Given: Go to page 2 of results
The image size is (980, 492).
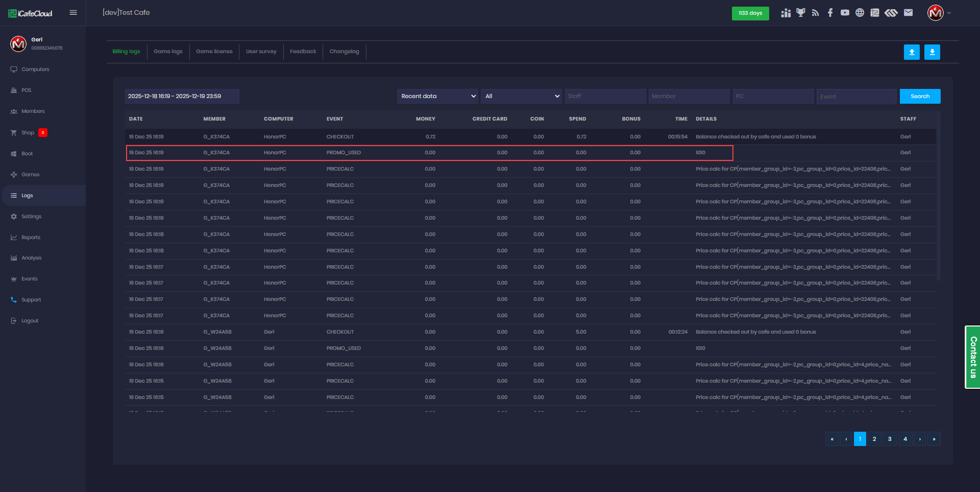Looking at the screenshot, I should (874, 439).
